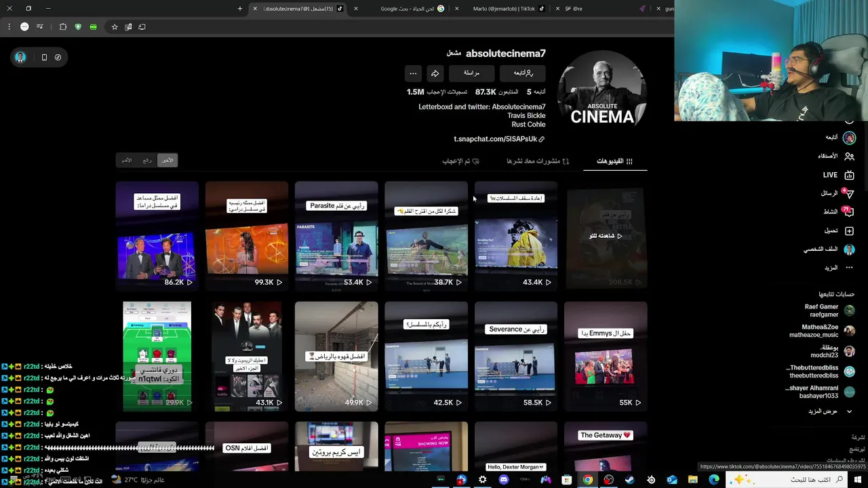Open Thebutteredbliss followed account
Screen dimensions: 868x488
point(821,371)
